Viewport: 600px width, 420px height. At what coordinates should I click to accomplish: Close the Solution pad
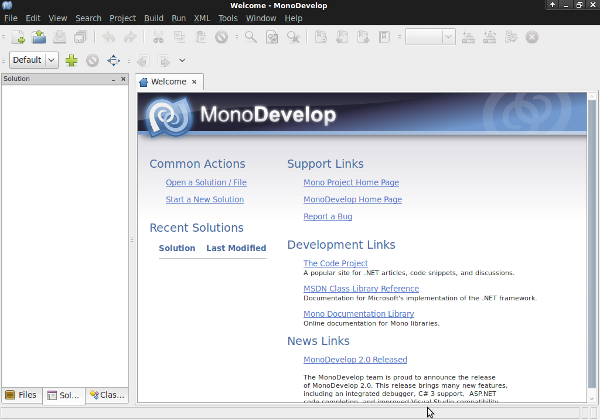coord(123,79)
